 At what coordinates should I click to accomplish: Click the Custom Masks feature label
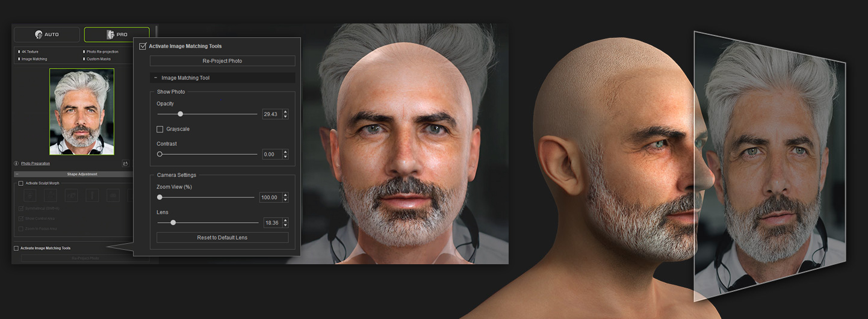coord(98,59)
